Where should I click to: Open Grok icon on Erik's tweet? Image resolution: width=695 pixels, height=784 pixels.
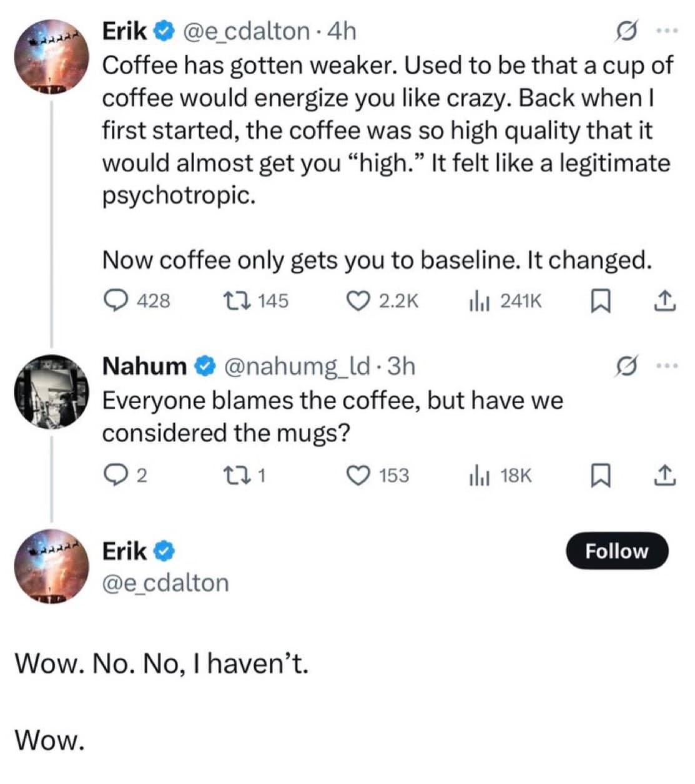624,31
